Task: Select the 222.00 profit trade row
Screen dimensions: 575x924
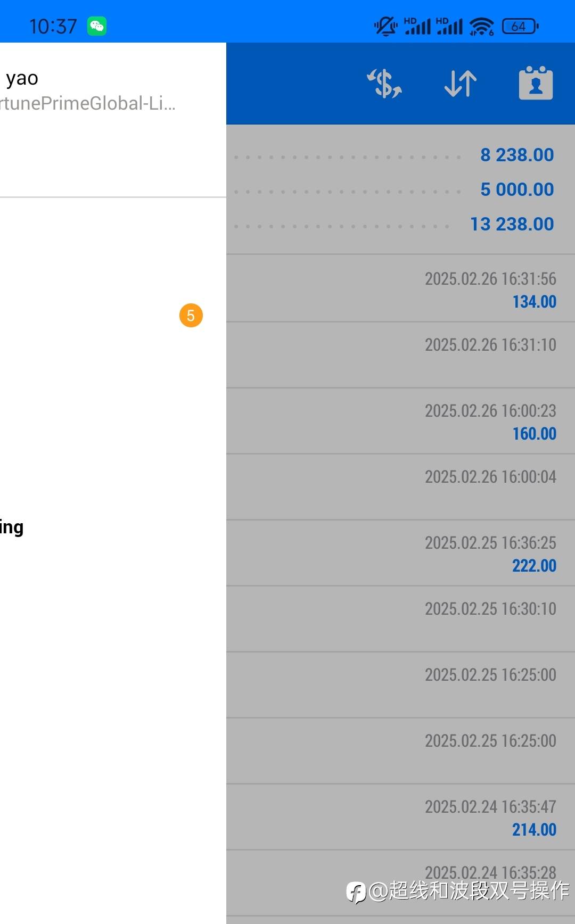Action: pos(400,552)
